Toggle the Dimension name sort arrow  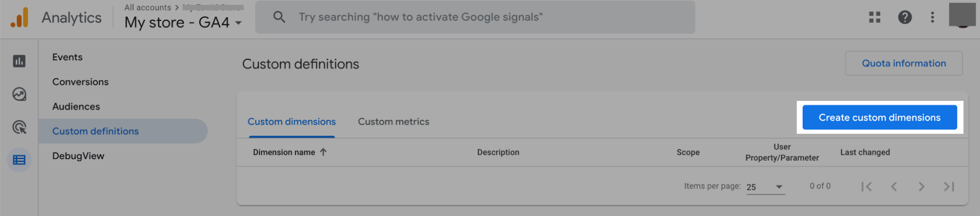[323, 152]
